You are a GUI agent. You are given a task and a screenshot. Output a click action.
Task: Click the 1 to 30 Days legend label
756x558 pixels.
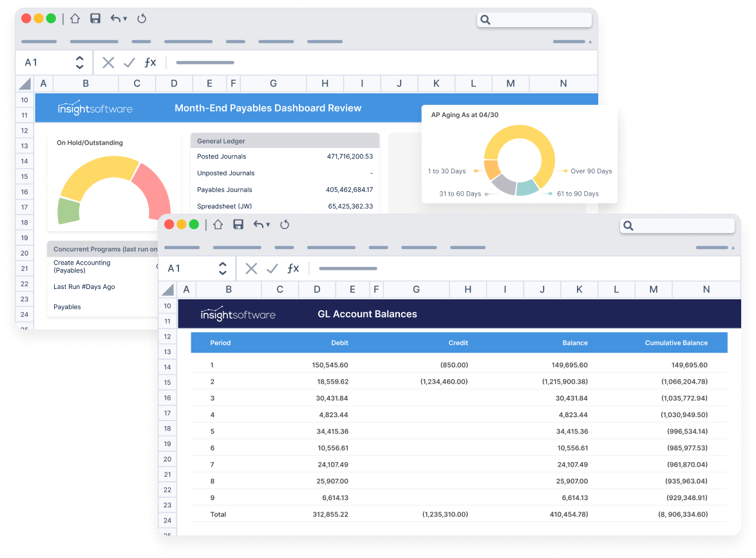(447, 171)
